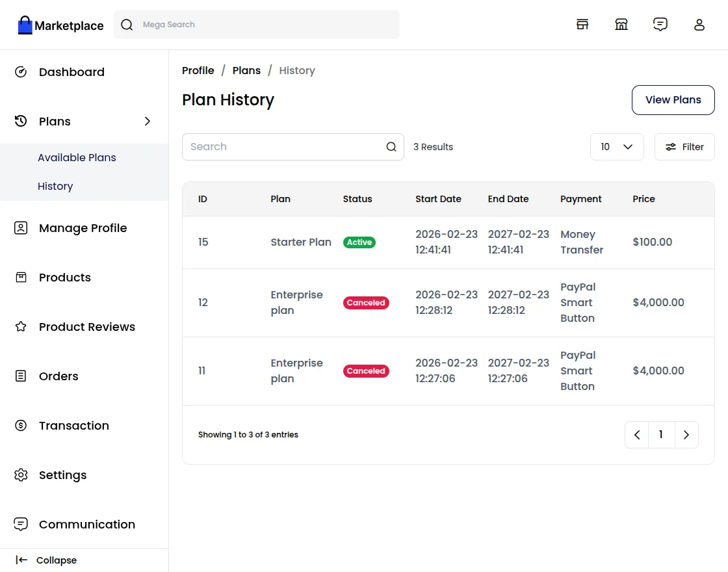
Task: Click the Product Reviews star icon
Action: 21,327
